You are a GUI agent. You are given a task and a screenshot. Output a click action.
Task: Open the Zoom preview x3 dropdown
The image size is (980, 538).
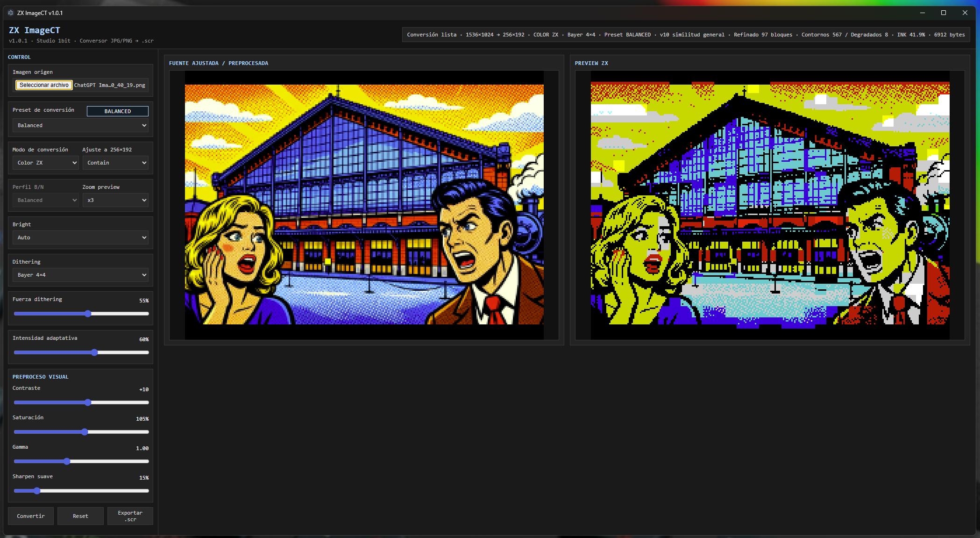tap(116, 200)
